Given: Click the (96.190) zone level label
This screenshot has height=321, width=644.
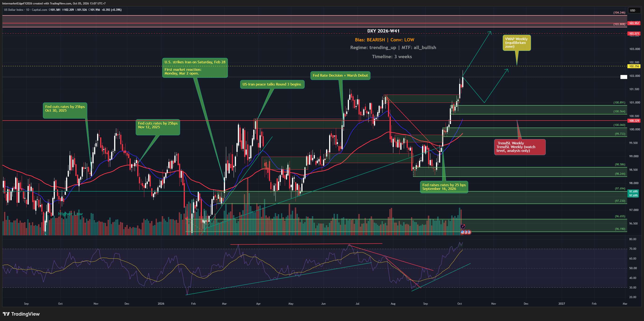Looking at the screenshot, I should [x=620, y=229].
